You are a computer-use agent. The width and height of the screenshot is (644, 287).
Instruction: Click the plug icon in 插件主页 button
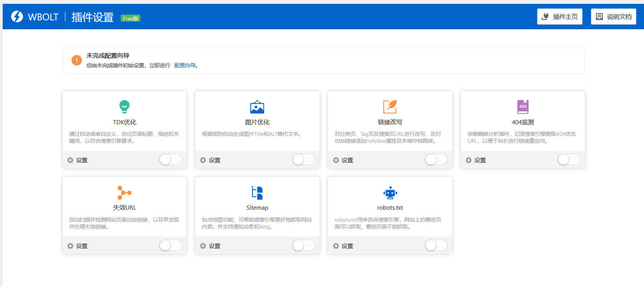point(545,17)
